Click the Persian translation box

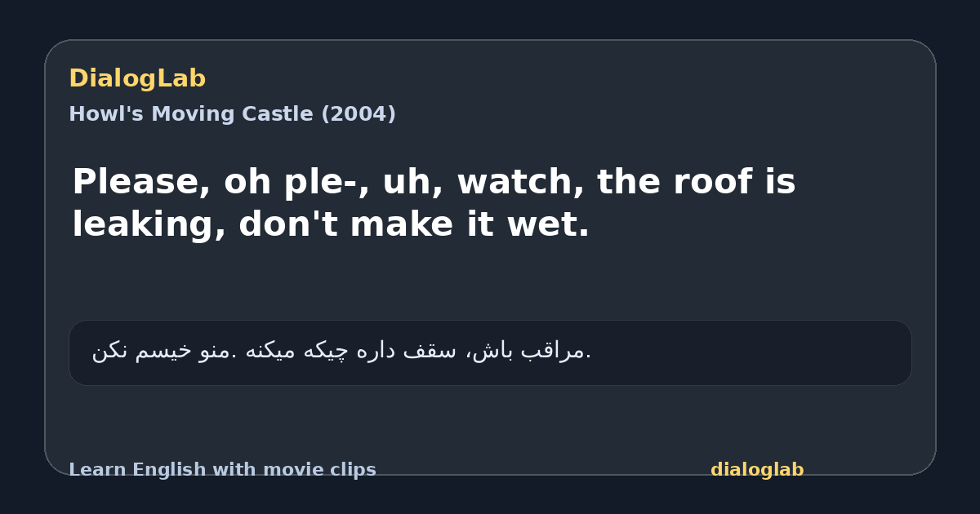coord(490,352)
